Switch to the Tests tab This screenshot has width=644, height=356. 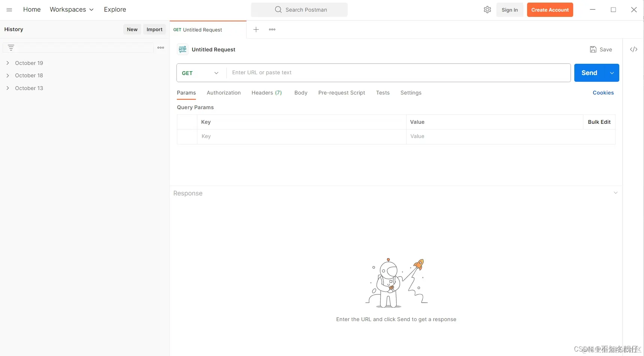click(383, 93)
